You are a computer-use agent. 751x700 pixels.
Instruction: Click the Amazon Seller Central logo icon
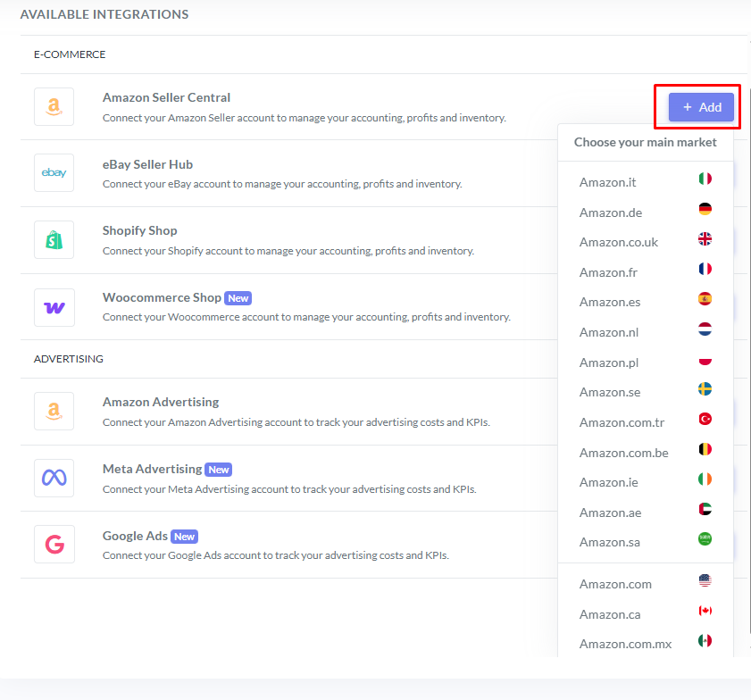pyautogui.click(x=54, y=107)
